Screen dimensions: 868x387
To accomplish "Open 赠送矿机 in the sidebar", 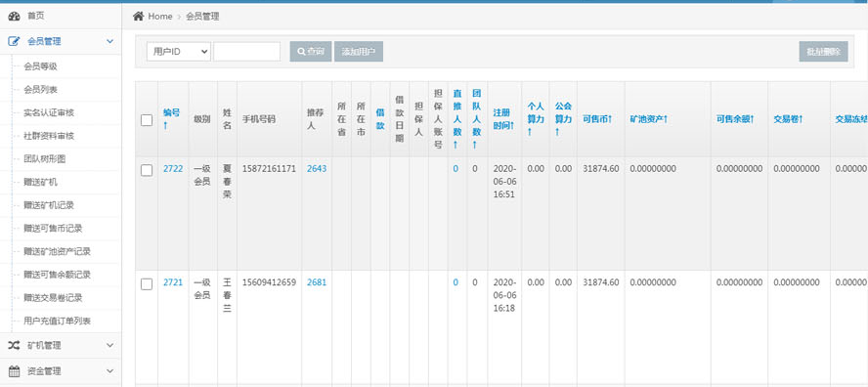I will click(x=40, y=182).
